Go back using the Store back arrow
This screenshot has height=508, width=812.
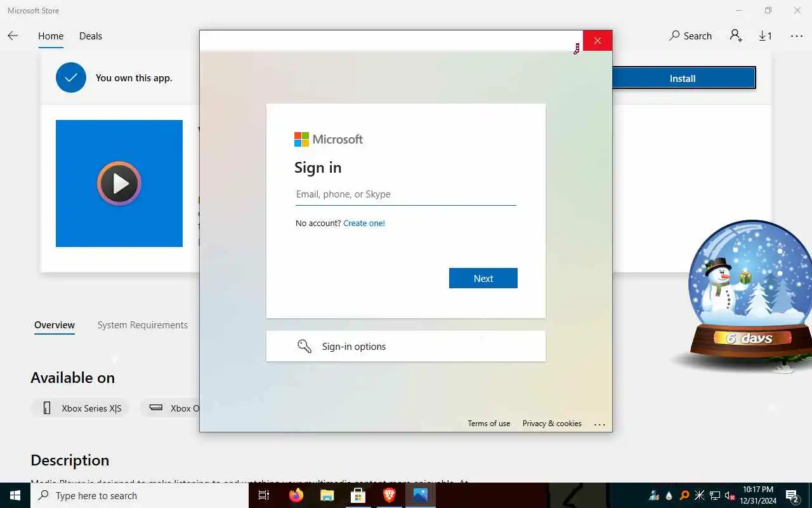point(13,36)
